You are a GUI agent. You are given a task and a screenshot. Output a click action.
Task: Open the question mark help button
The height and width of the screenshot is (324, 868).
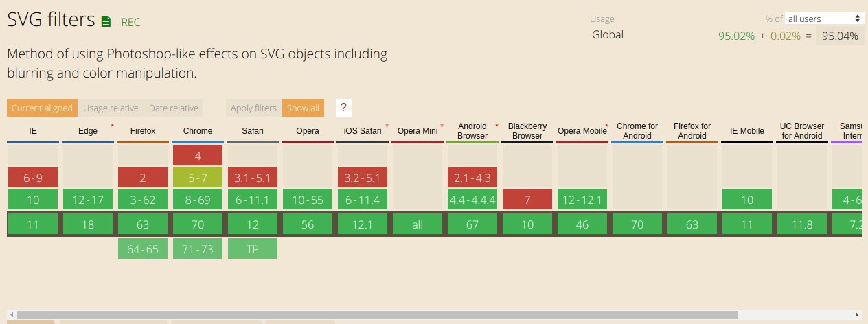[344, 108]
